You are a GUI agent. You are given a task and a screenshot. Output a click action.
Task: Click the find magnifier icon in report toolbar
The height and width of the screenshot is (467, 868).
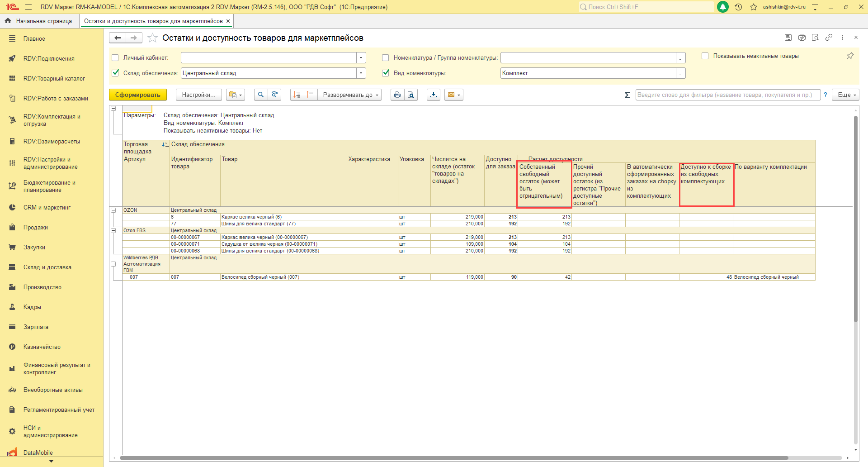coord(261,95)
